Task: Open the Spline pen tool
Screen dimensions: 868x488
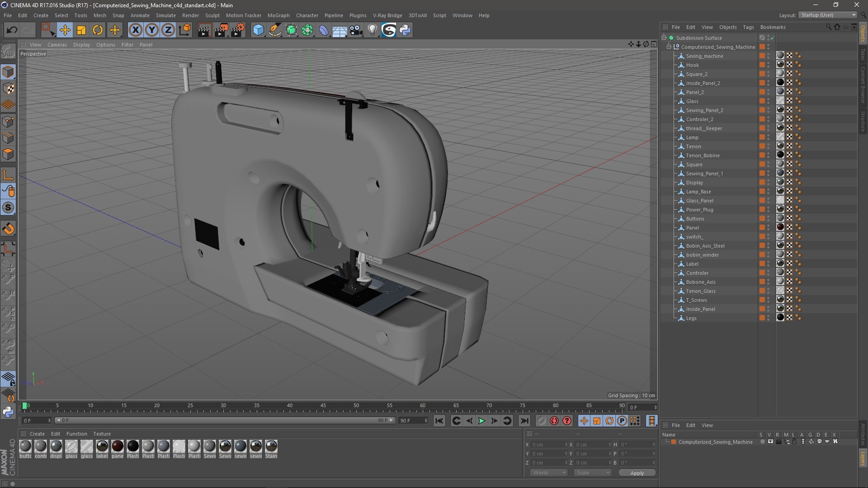Action: click(274, 30)
